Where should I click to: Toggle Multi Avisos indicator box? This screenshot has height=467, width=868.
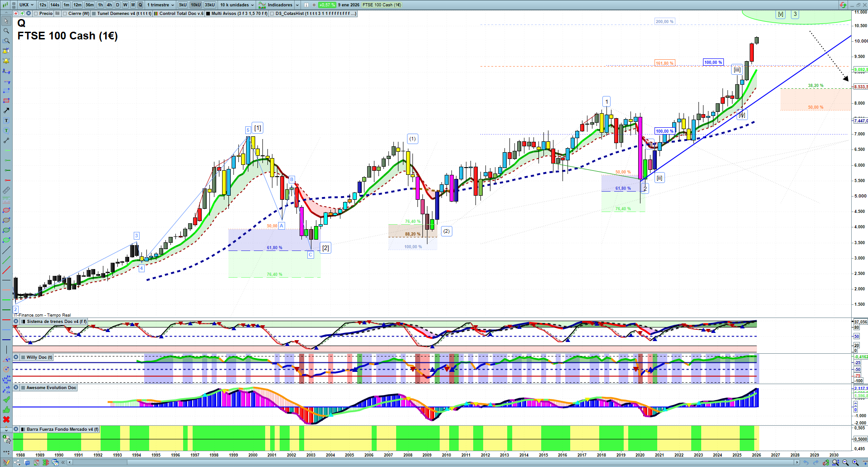point(208,14)
